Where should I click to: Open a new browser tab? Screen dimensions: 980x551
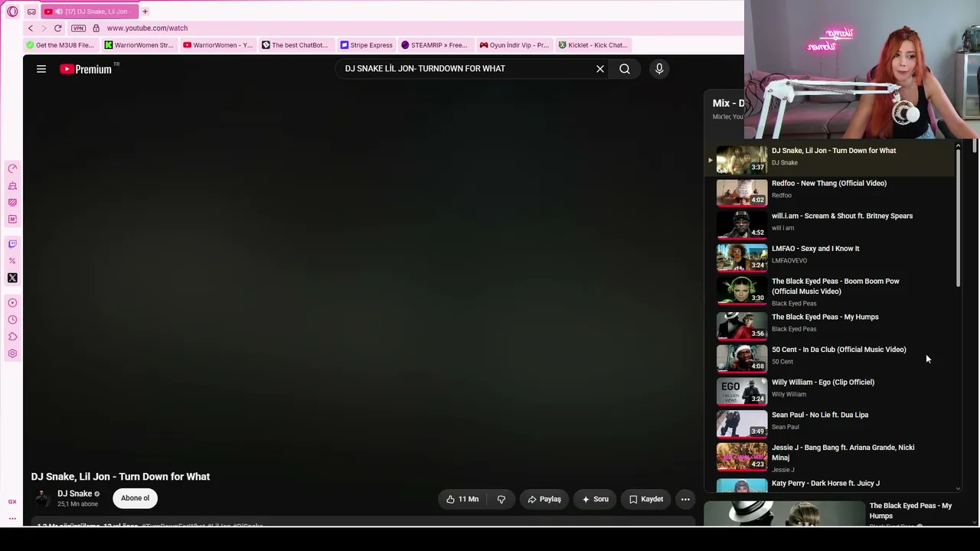[145, 11]
